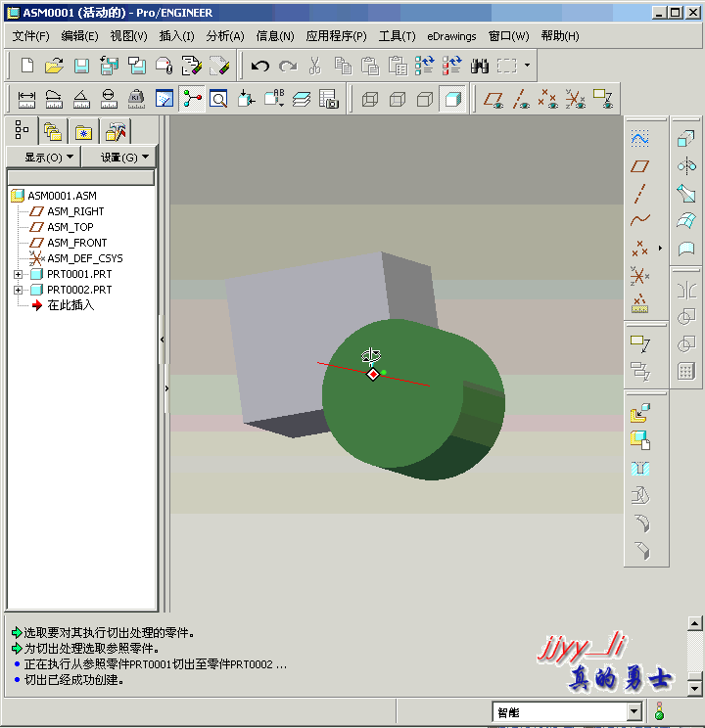Click the Model Tree tab
This screenshot has height=728, width=705.
click(22, 130)
